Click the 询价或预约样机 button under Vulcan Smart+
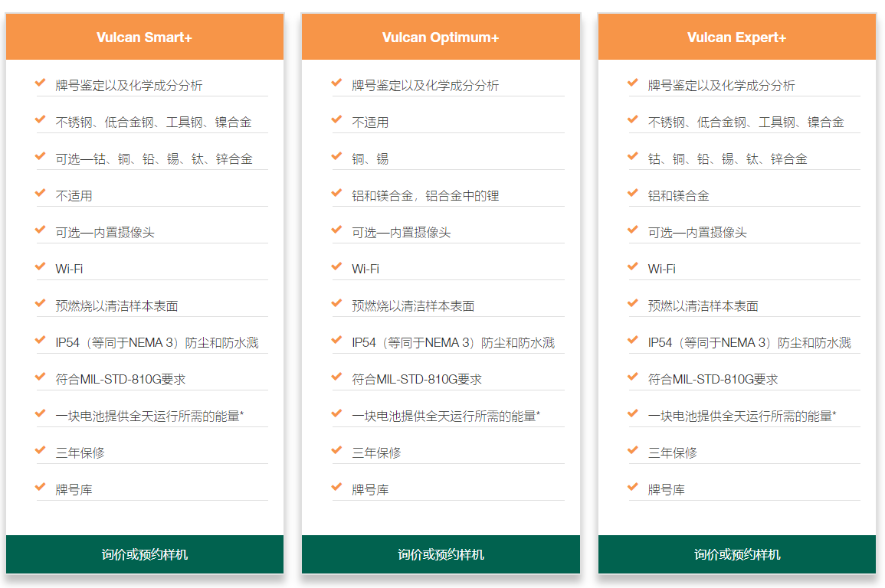This screenshot has height=588, width=885. [x=145, y=554]
